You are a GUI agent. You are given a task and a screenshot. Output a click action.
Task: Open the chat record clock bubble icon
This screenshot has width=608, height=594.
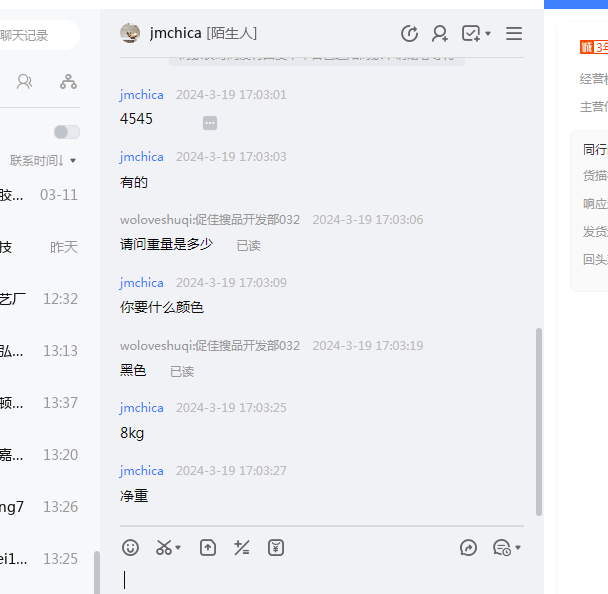tap(502, 548)
